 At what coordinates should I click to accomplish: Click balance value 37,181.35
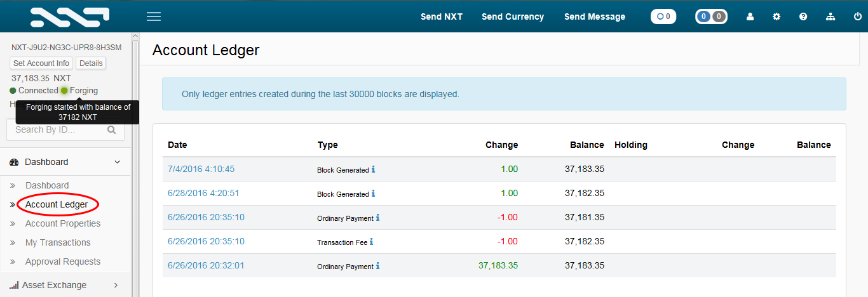point(585,217)
